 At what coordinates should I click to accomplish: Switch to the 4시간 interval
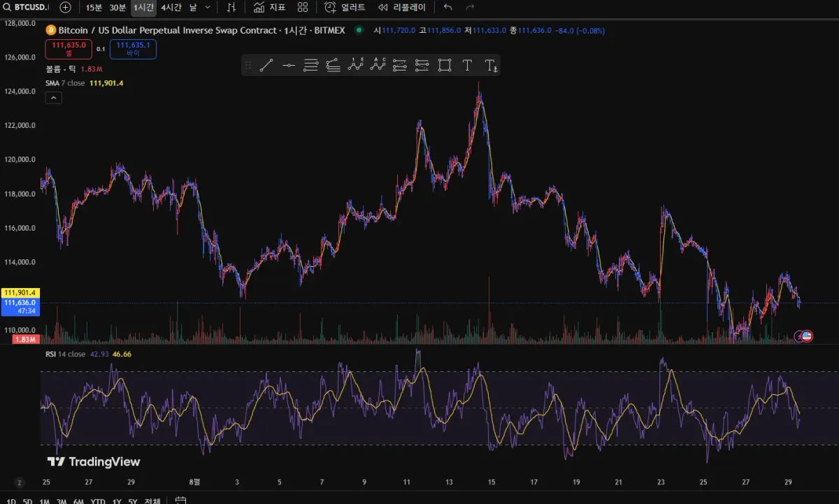point(171,8)
